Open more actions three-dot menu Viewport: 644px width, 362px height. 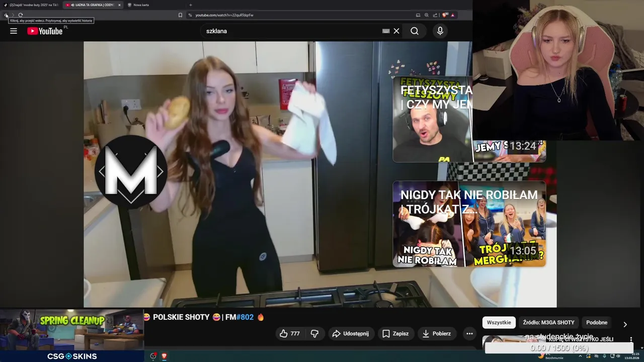pyautogui.click(x=469, y=333)
